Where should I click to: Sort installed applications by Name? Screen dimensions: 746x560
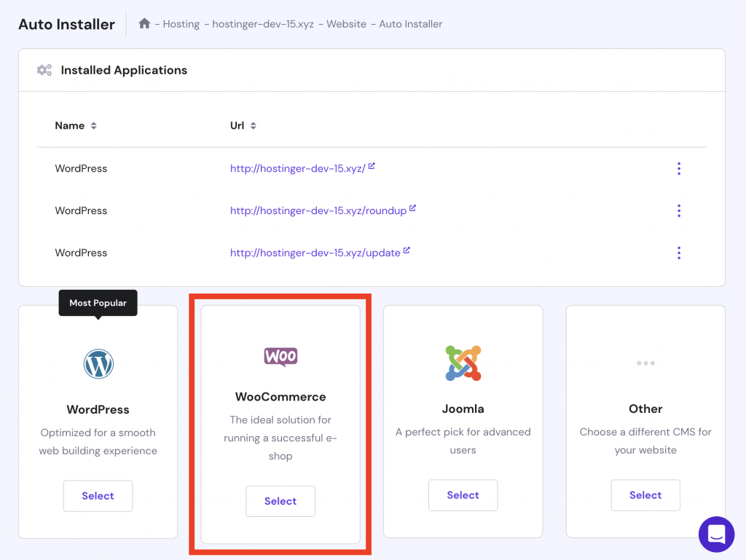click(76, 126)
